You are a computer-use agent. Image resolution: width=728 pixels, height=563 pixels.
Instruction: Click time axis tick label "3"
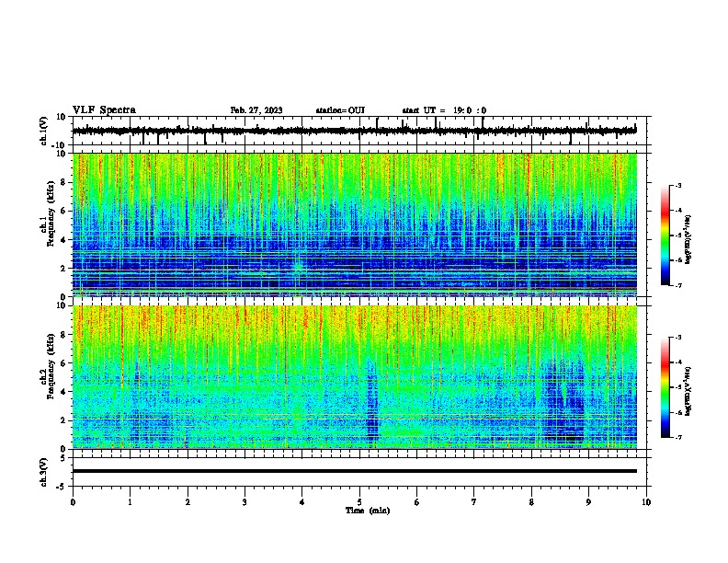click(245, 502)
